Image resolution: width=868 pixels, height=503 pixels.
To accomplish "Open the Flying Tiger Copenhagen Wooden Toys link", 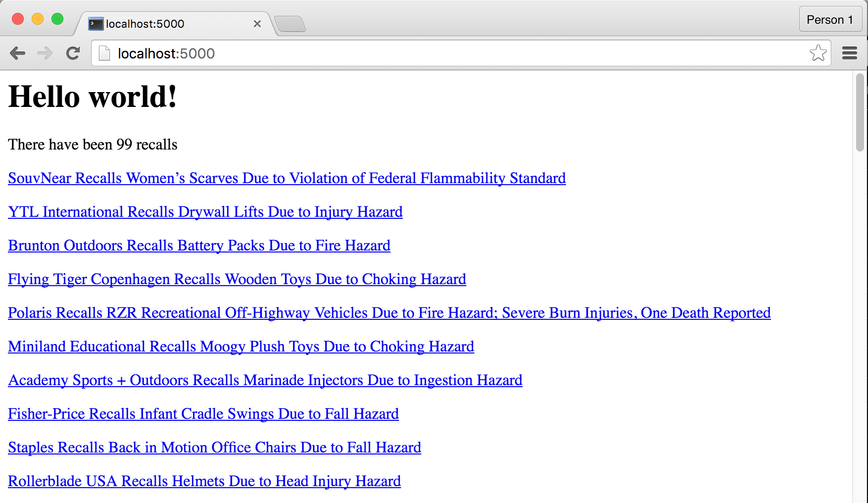I will 237,279.
